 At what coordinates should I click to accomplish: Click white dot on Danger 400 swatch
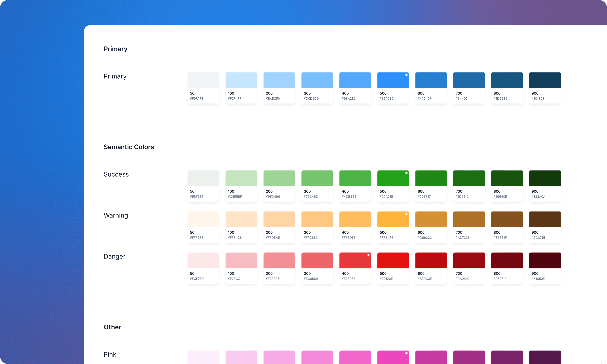[368, 255]
